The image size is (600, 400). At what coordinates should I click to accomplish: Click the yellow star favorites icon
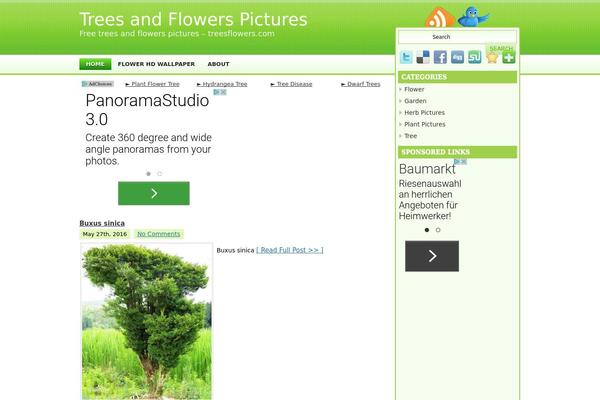click(x=492, y=57)
